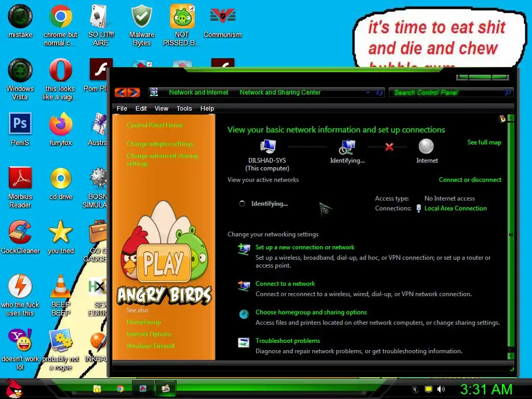Screen dimensions: 532x399
Task: Open 'Choose homegroup and sharing options'
Action: point(311,312)
